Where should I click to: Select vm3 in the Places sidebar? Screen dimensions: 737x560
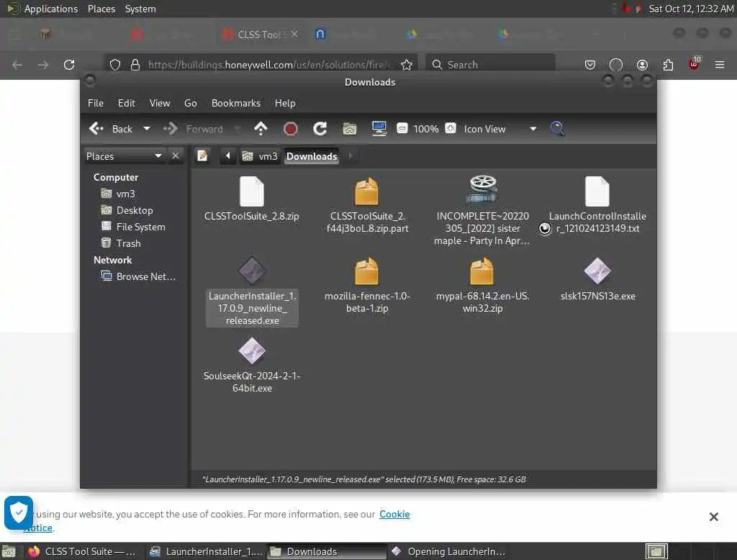pos(119,194)
